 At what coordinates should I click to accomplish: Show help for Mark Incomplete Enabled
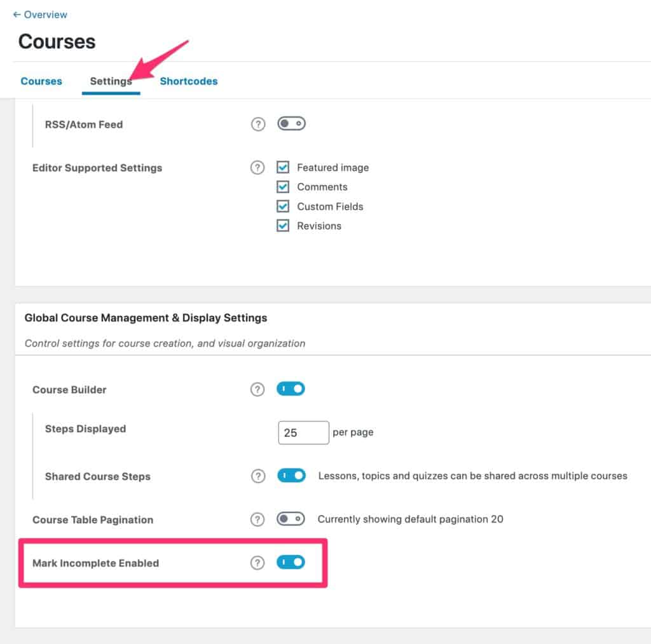pos(257,563)
